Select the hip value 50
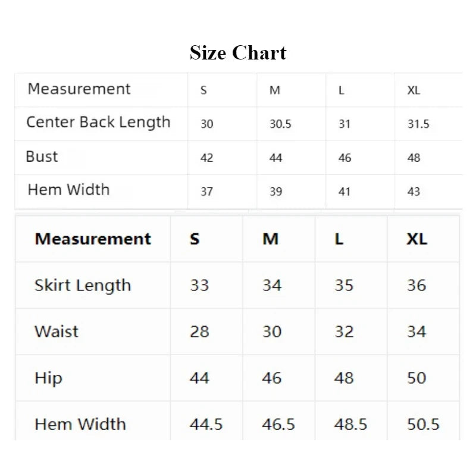The height and width of the screenshot is (476, 476). tap(416, 378)
